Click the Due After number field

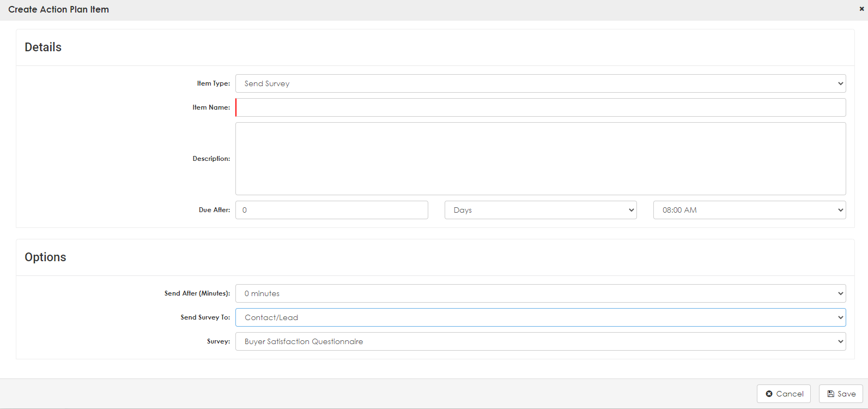331,210
